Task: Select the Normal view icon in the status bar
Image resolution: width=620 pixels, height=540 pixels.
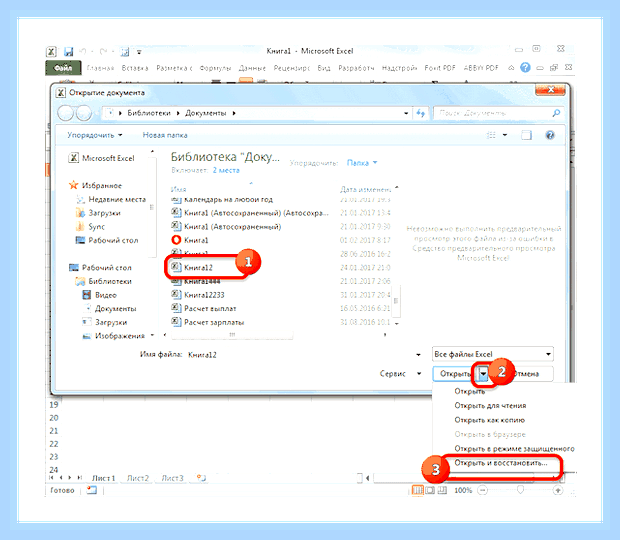Action: pos(417,490)
